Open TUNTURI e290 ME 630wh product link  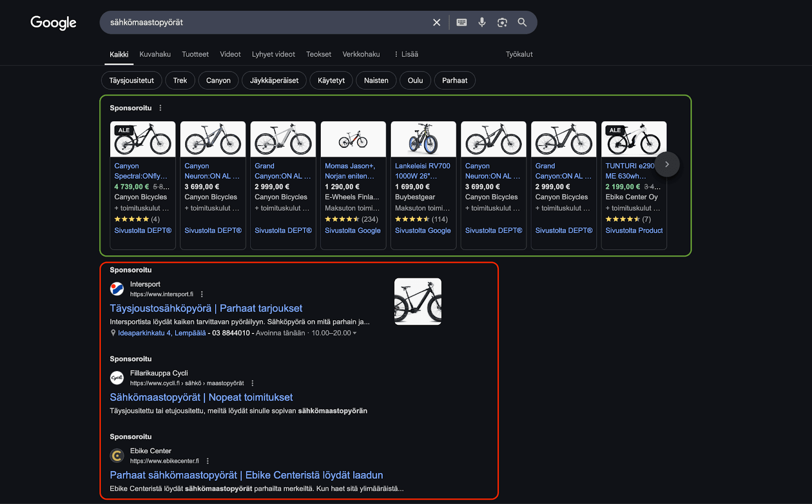click(630, 171)
